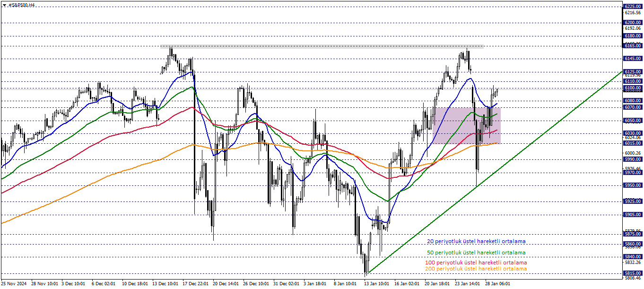Click the 6030.00 price level label
The width and height of the screenshot is (644, 289).
[633, 133]
